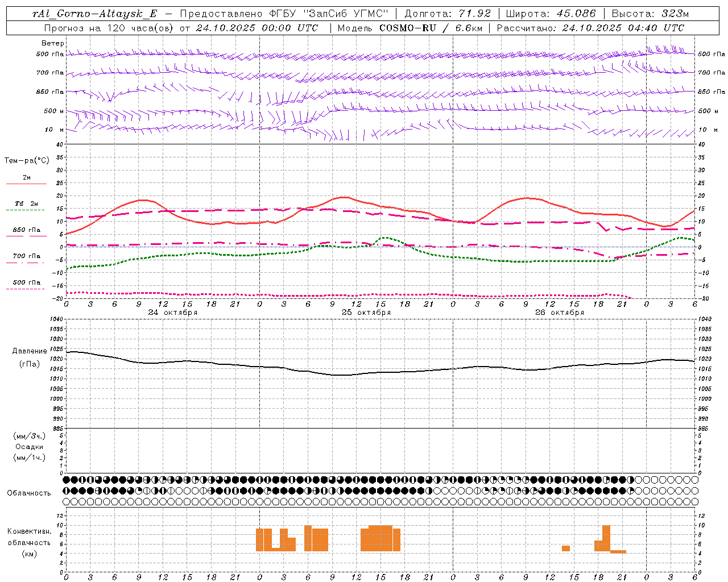Click the 26 октября date label
728x582 pixels.
560,313
